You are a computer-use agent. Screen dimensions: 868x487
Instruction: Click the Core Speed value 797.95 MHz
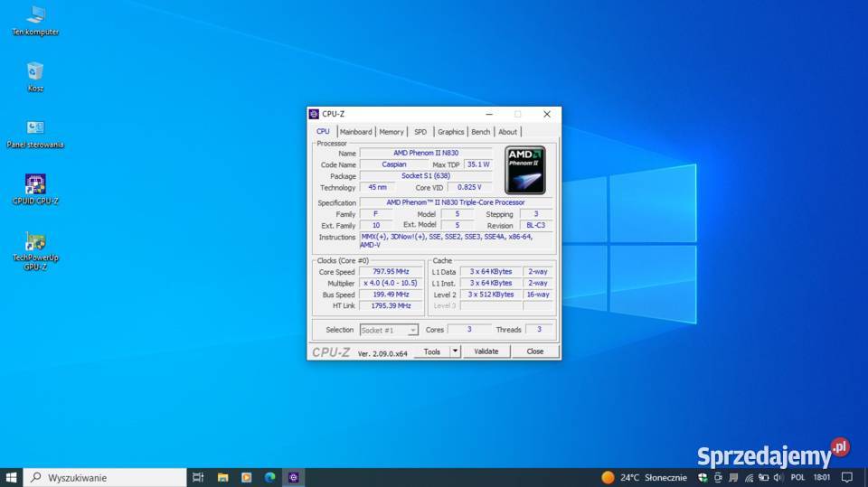391,272
